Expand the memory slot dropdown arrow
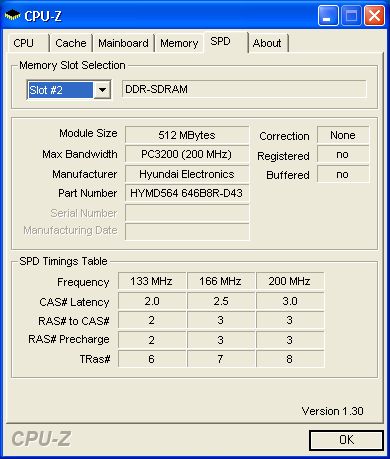390x459 pixels. point(102,90)
